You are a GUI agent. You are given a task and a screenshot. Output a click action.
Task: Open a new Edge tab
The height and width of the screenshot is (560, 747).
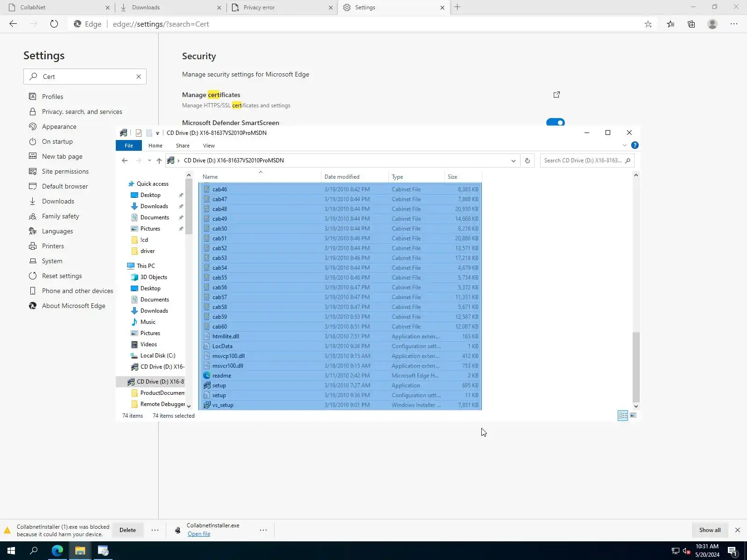pos(458,7)
